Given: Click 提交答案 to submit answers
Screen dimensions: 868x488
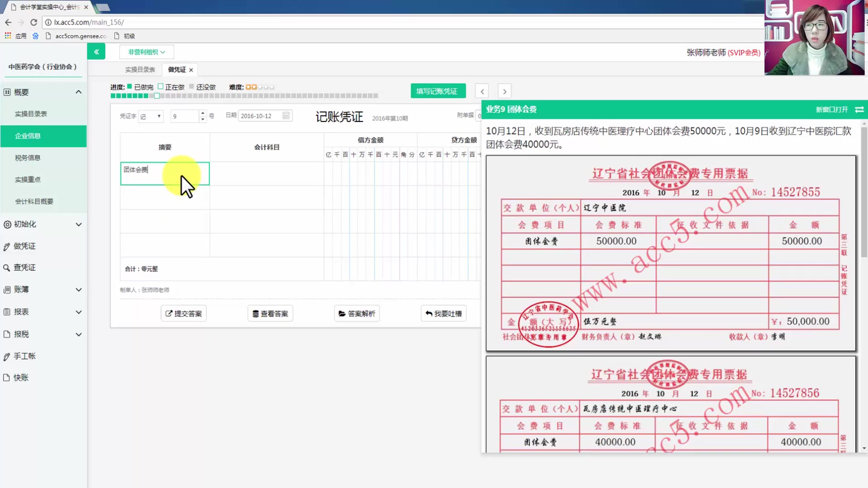Looking at the screenshot, I should coord(183,314).
